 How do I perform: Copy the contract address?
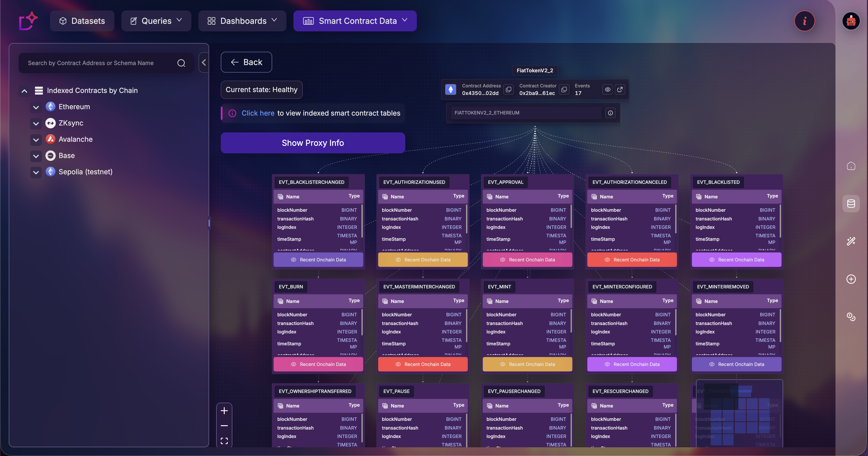coord(508,89)
